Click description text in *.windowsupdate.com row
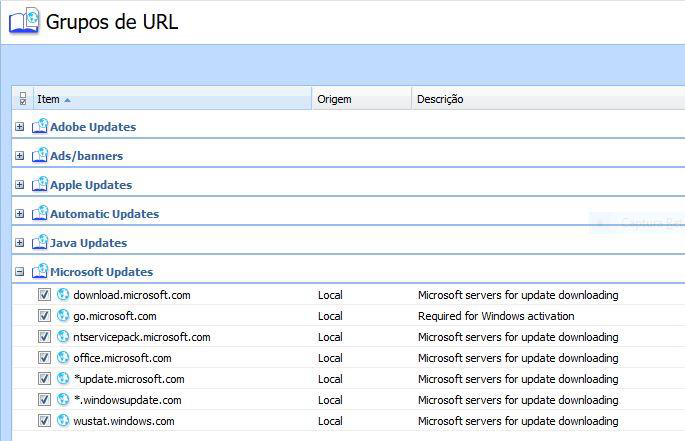 point(518,400)
